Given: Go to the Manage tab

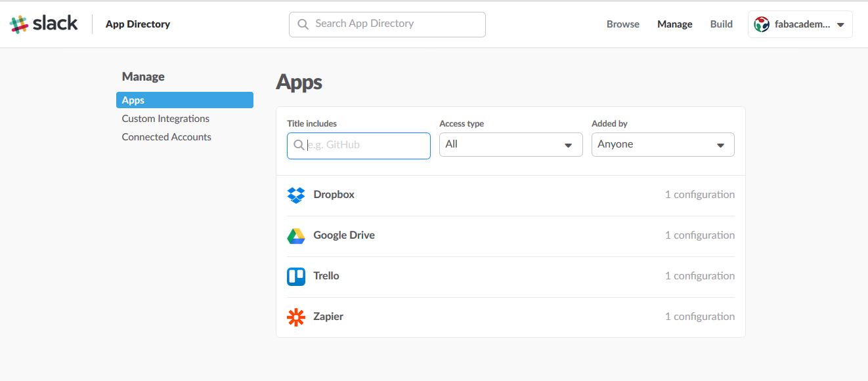Looking at the screenshot, I should 675,24.
